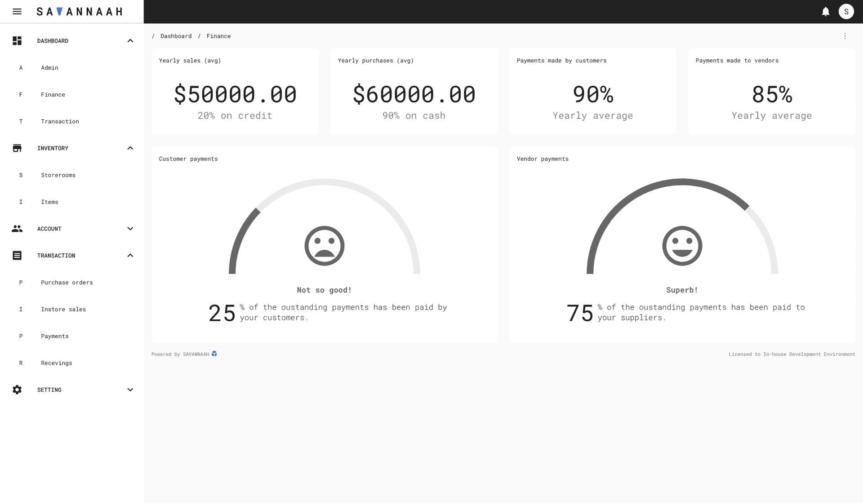Click the hamburger menu icon
Image resolution: width=863 pixels, height=504 pixels.
pos(17,11)
